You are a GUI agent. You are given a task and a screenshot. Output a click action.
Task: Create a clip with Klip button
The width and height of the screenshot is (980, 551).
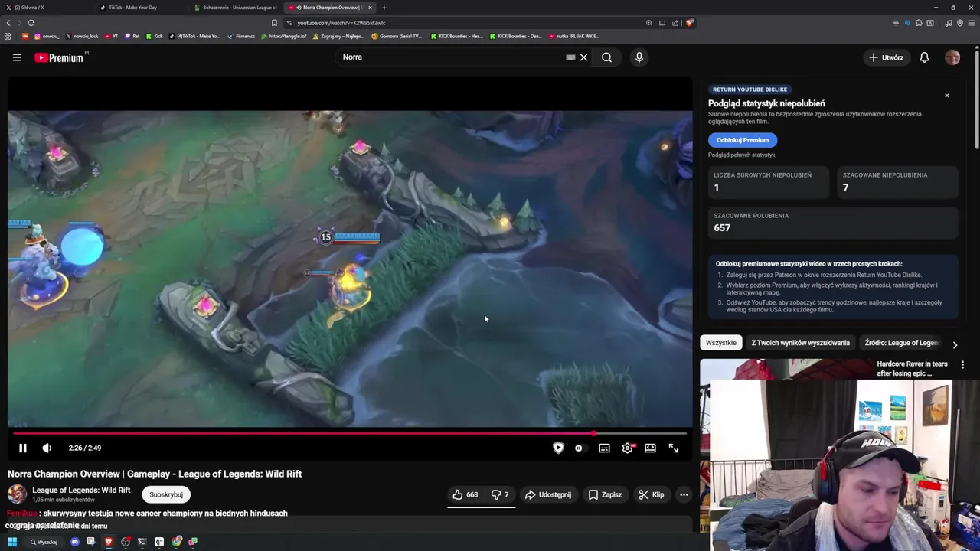[x=652, y=495]
